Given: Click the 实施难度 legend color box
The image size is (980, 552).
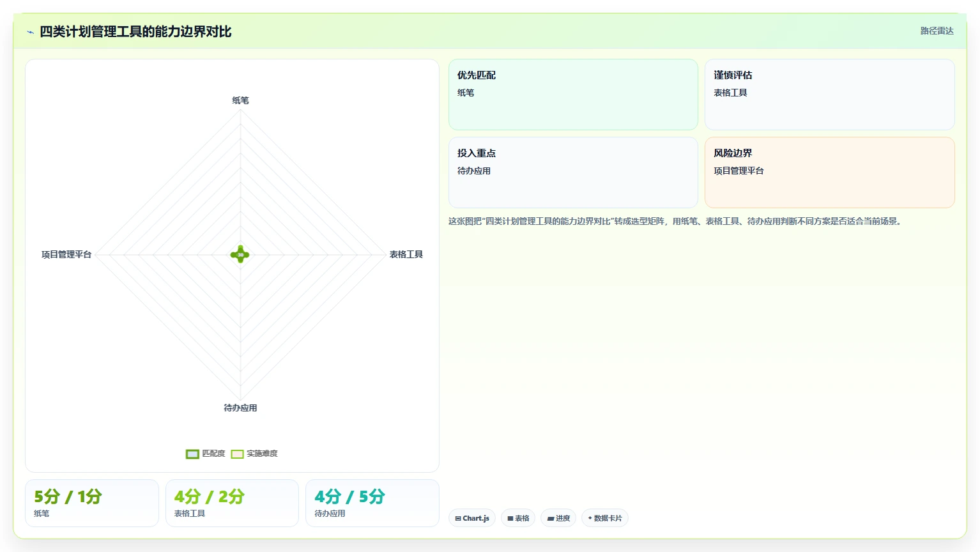Looking at the screenshot, I should tap(237, 454).
